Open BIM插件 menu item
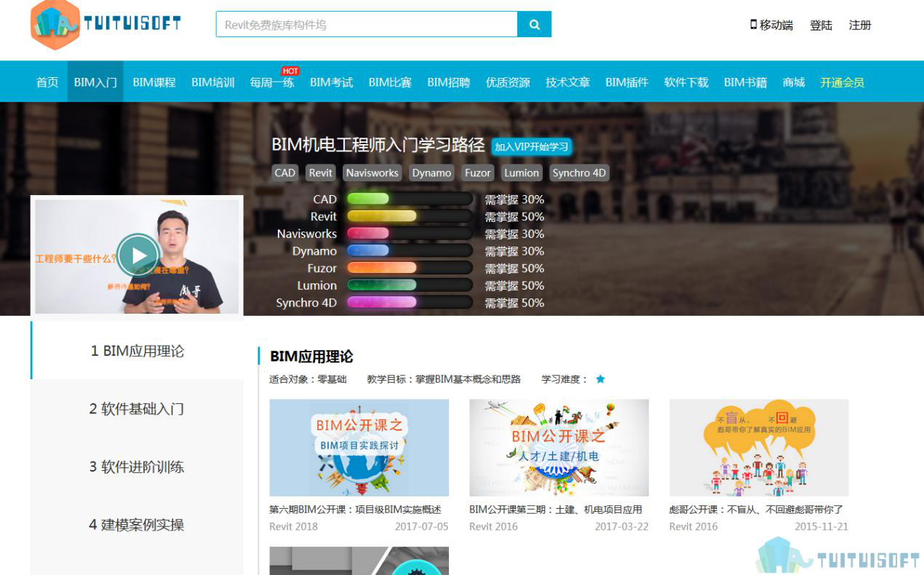Screen dimensions: 924x575 [626, 82]
